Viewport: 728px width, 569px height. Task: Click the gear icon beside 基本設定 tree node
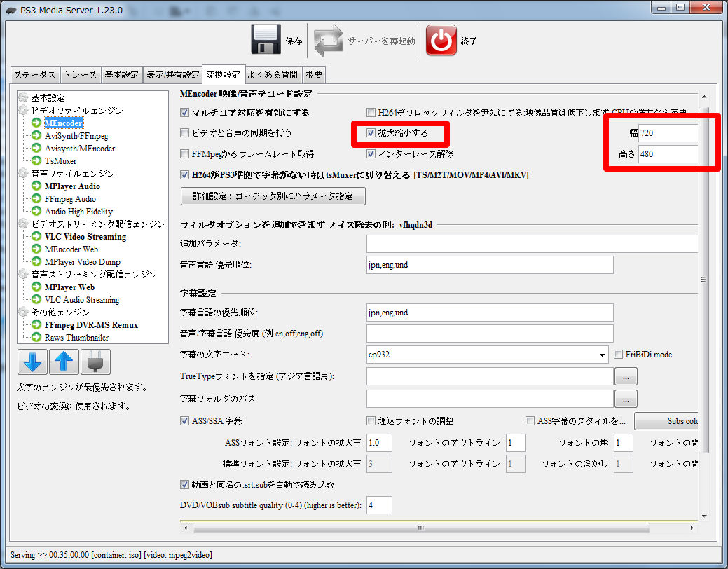click(23, 97)
